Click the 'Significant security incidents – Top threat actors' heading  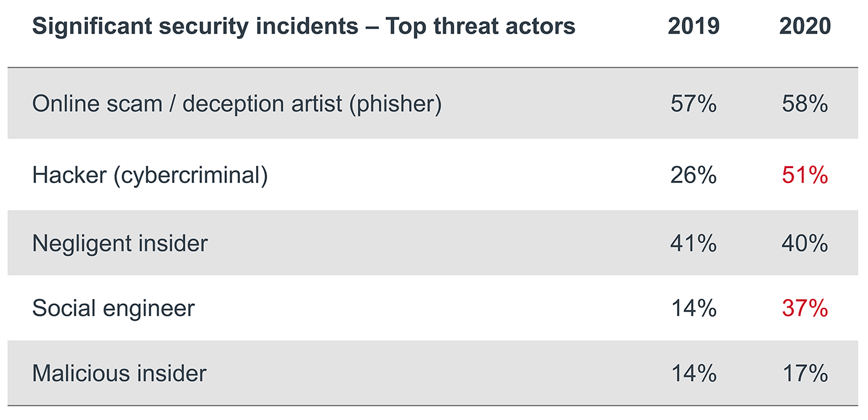point(303,27)
